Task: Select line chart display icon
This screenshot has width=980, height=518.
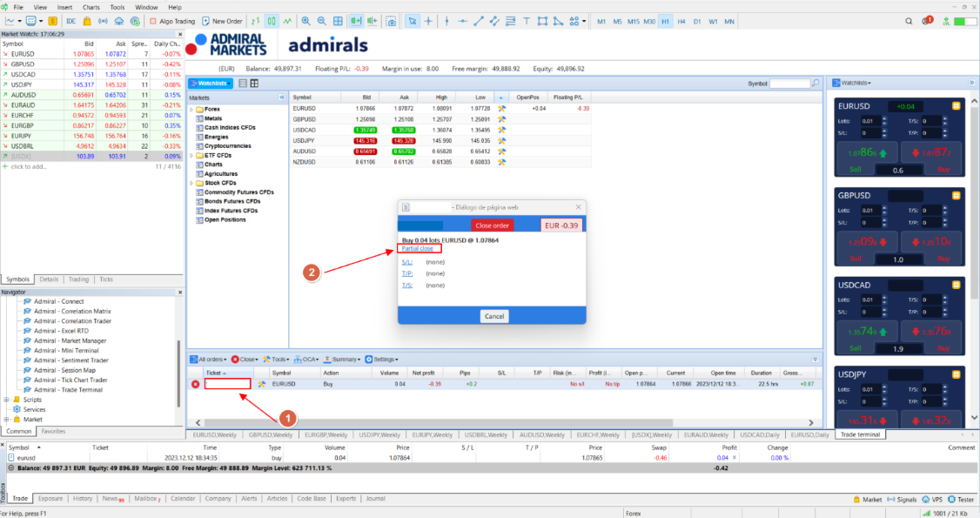Action: click(x=287, y=21)
